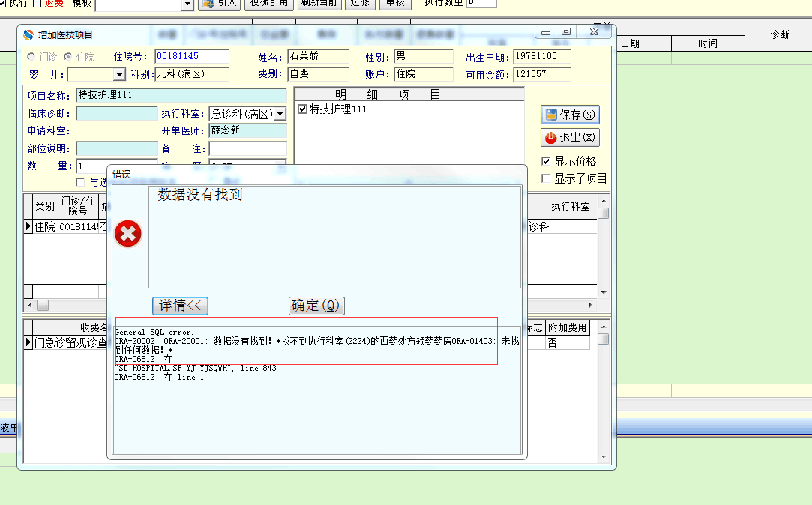Click the 项目名称 field 特技护理111
812x505 pixels.
(x=181, y=95)
